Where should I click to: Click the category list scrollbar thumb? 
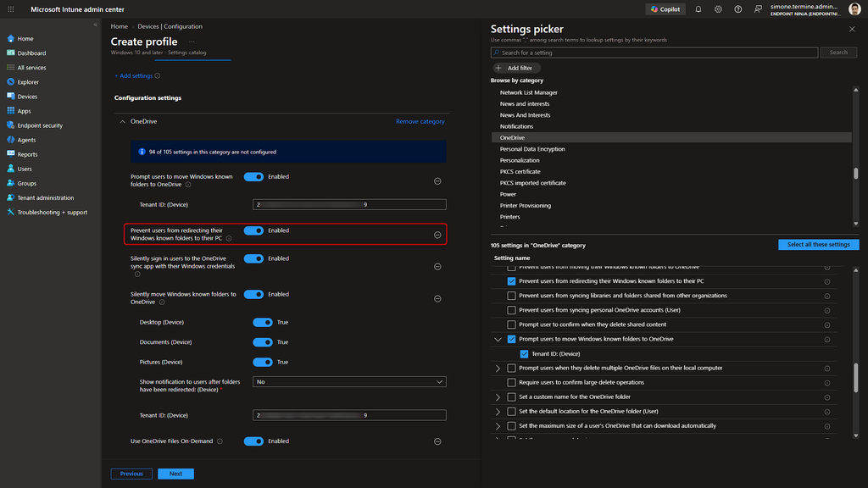coord(856,173)
